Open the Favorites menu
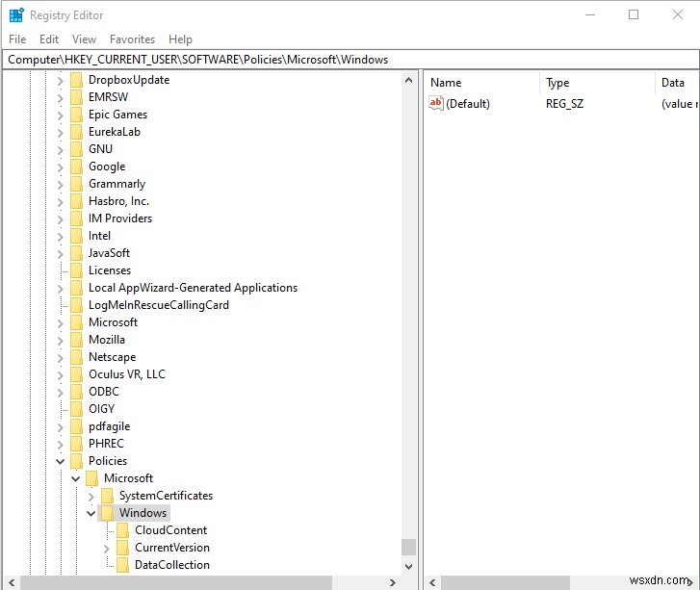The width and height of the screenshot is (700, 590). click(x=132, y=39)
